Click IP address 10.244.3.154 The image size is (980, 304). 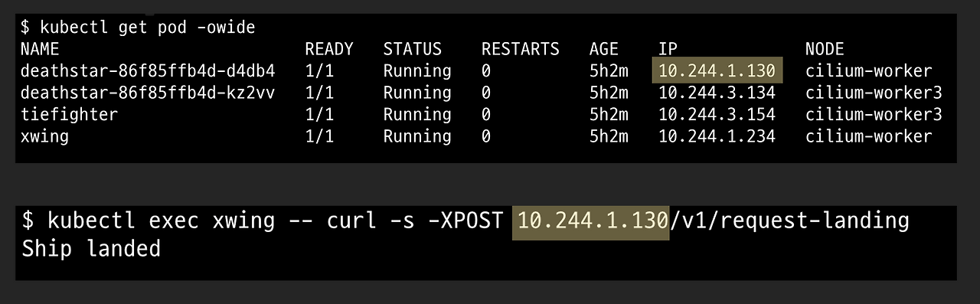[717, 115]
